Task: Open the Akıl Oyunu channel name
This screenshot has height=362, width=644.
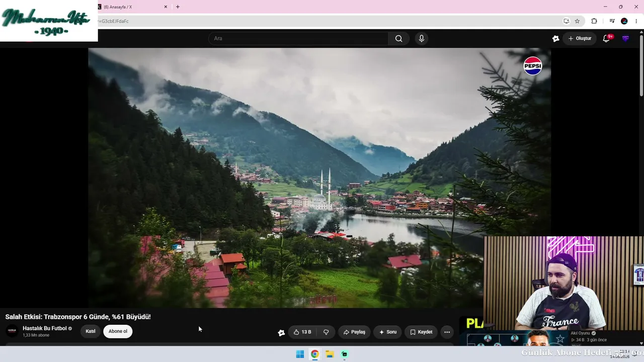Action: pyautogui.click(x=580, y=333)
